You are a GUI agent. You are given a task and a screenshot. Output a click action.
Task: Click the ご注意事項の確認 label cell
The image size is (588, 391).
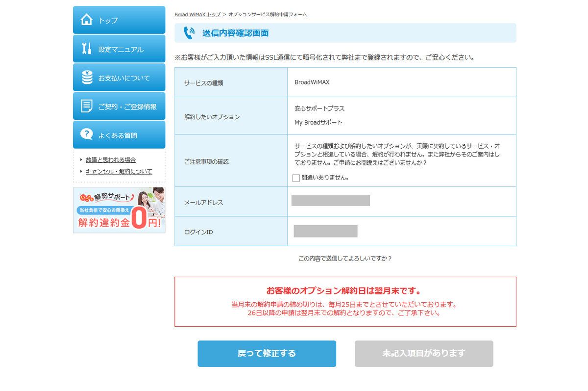point(231,160)
